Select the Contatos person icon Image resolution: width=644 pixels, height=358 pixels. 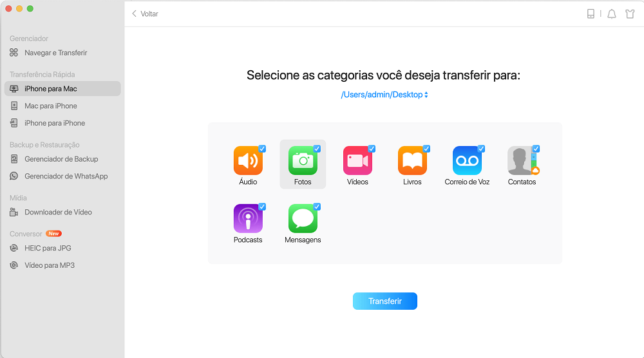pyautogui.click(x=522, y=160)
